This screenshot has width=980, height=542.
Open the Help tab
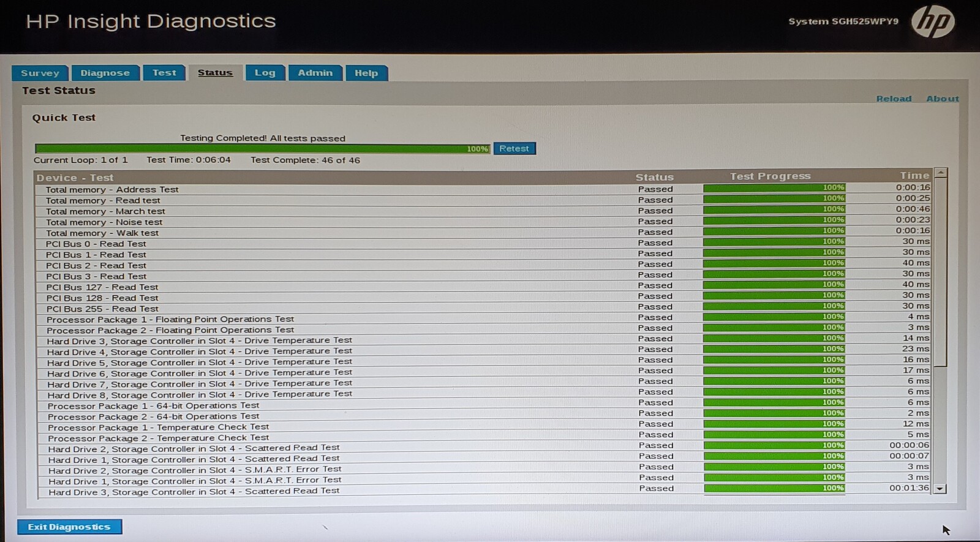pos(366,73)
